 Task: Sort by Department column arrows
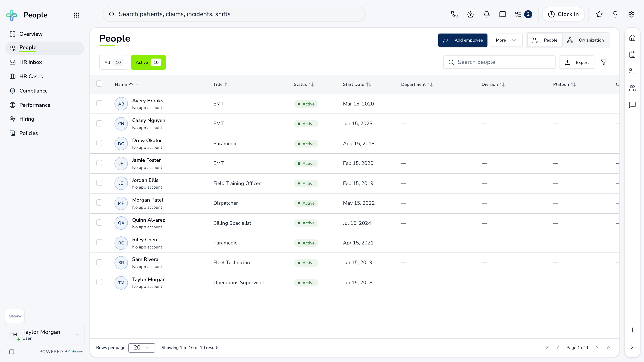click(430, 84)
